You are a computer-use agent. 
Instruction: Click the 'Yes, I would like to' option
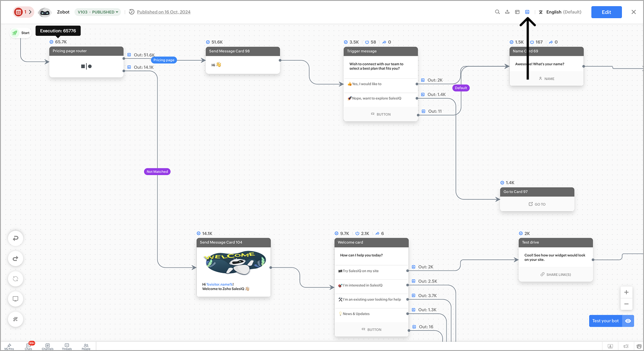pyautogui.click(x=381, y=84)
